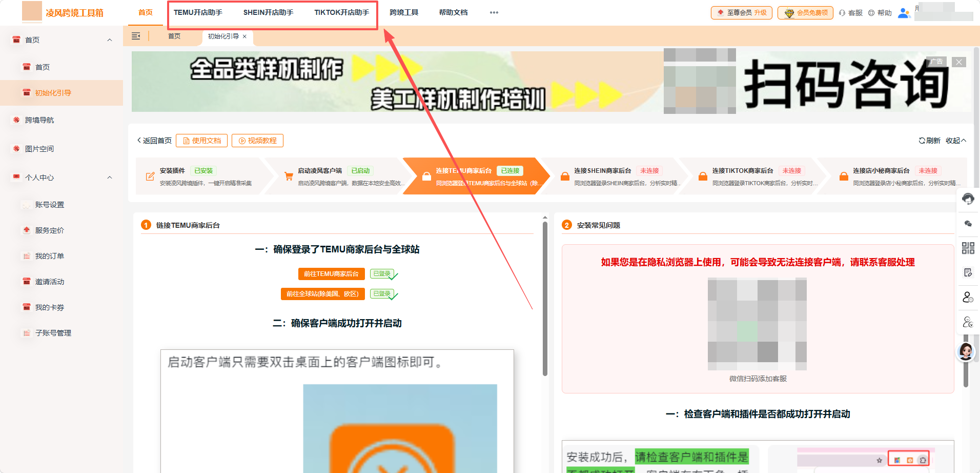Screen dimensions: 980x473
Task: Open 使用文档 button
Action: [x=201, y=141]
